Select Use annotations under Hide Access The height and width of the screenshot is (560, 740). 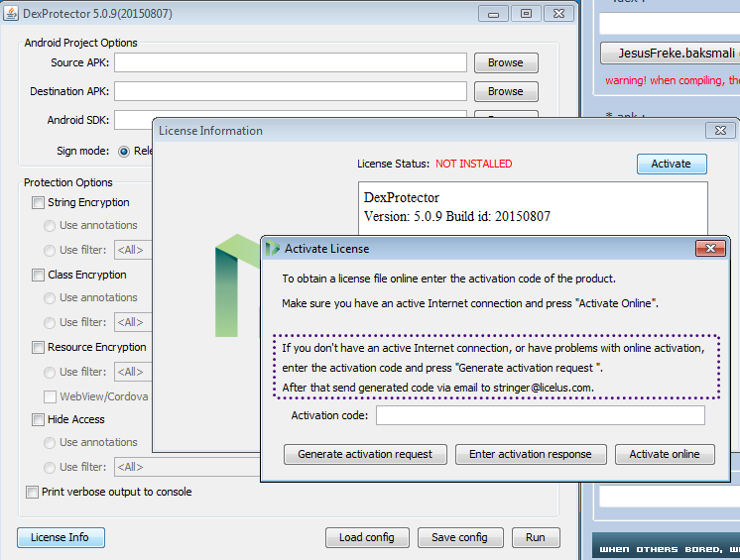50,443
